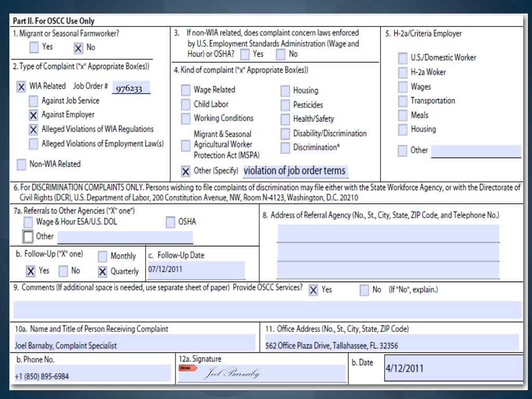Toggle the Quarterly follow-up box
The height and width of the screenshot is (399, 532).
click(102, 271)
